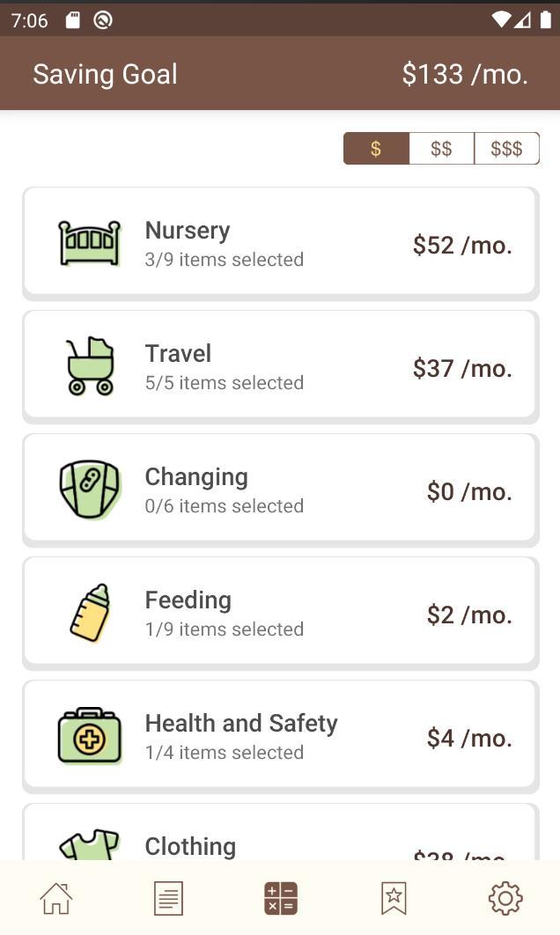Expand the Travel category label

(x=178, y=354)
